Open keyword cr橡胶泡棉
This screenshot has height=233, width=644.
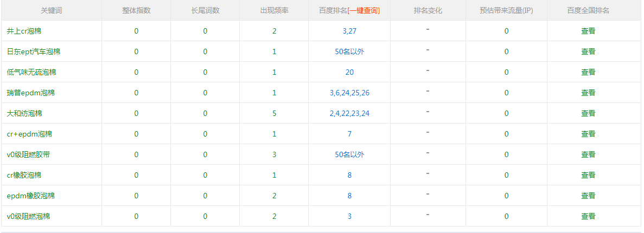click(24, 175)
